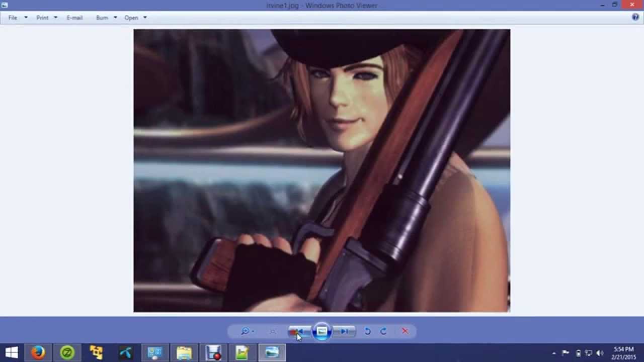The height and width of the screenshot is (362, 644).
Task: Rotate the photo counterclockwise
Action: tap(368, 331)
